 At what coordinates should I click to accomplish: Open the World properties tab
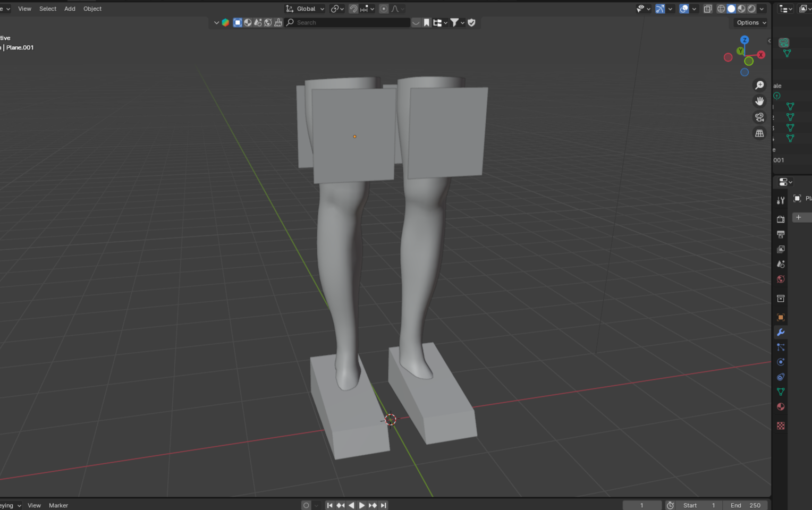click(x=781, y=279)
